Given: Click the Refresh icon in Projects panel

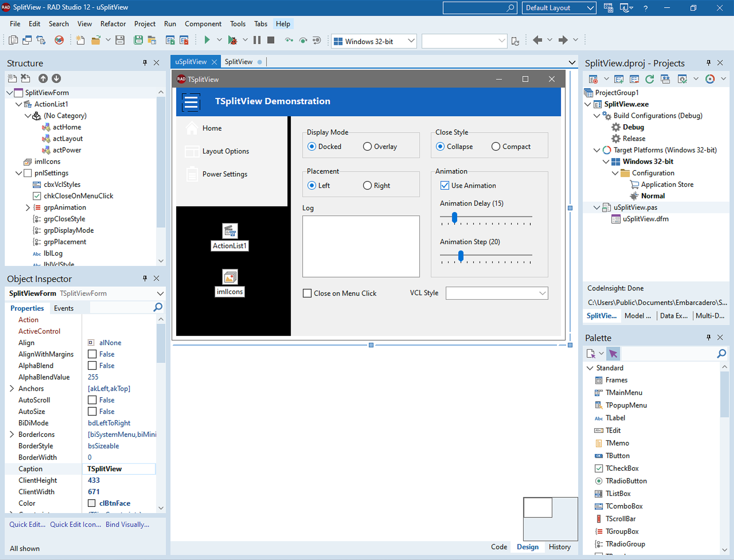Looking at the screenshot, I should tap(649, 79).
